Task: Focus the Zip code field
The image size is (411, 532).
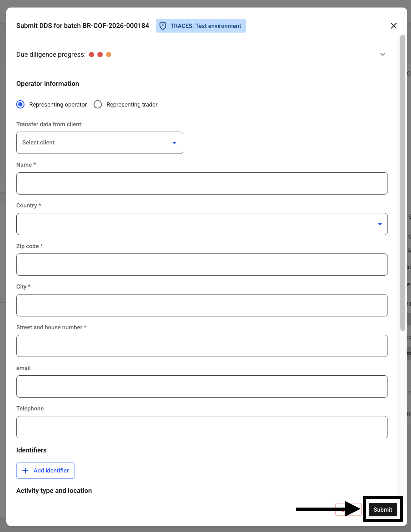Action: click(202, 265)
